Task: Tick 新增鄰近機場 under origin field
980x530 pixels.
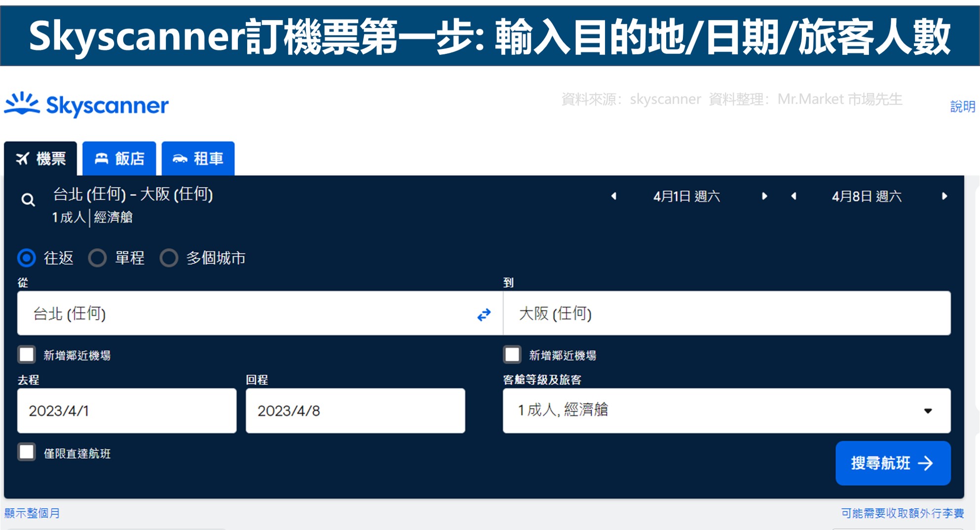Action: tap(27, 354)
